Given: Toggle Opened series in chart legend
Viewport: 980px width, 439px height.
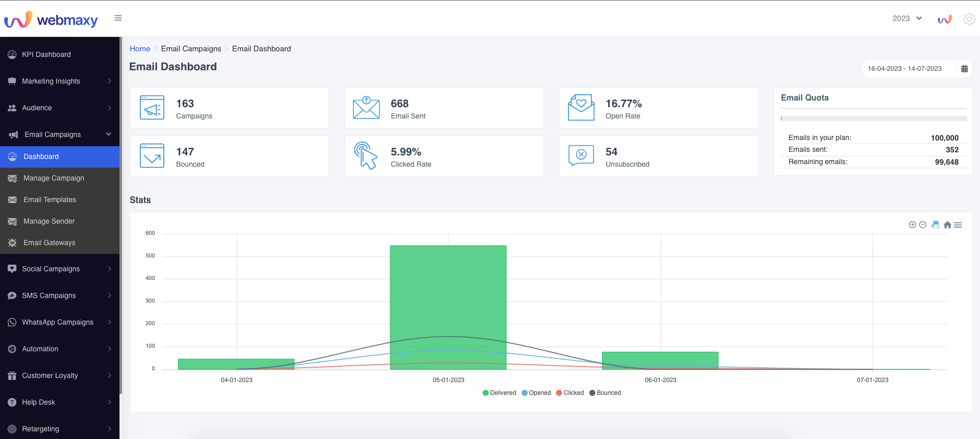Looking at the screenshot, I should click(536, 393).
